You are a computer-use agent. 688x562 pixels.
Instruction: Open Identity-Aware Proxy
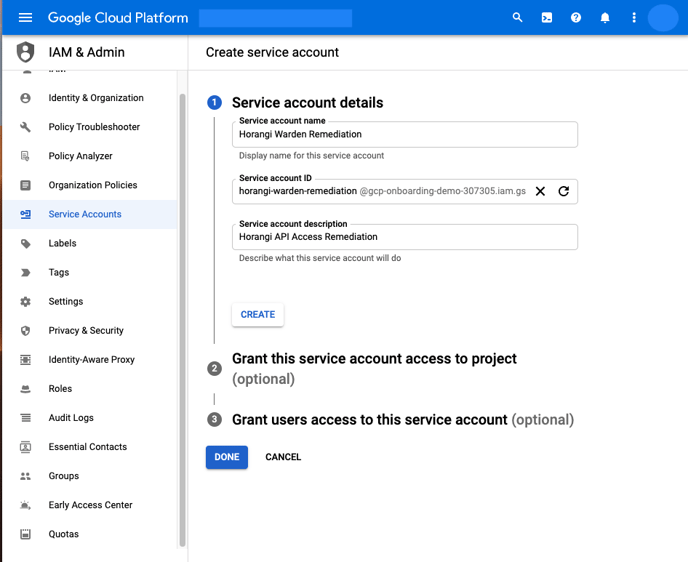[x=91, y=359]
